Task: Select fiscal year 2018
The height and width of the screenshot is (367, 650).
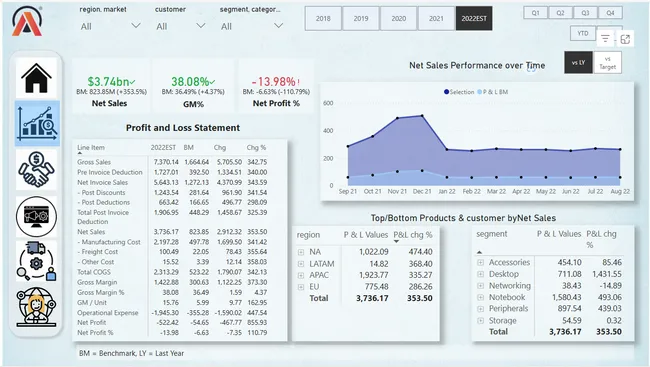Action: [323, 18]
